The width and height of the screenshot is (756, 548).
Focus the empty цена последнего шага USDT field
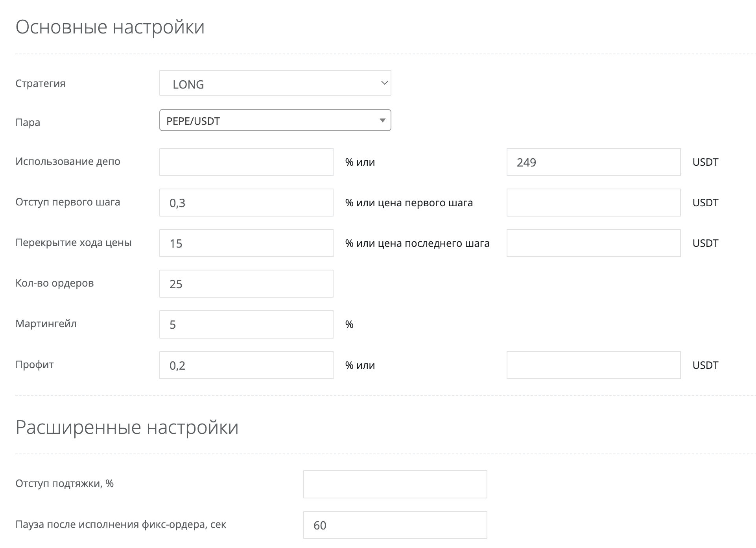coord(593,243)
